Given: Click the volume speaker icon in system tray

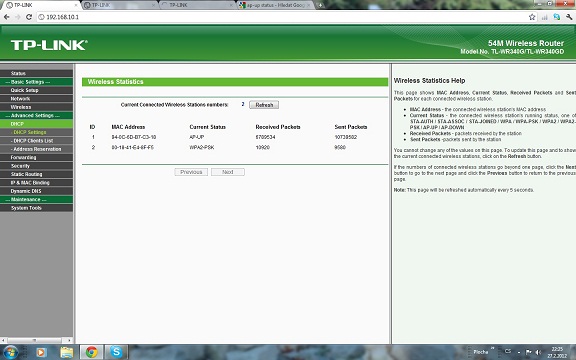Looking at the screenshot, I should pyautogui.click(x=539, y=352).
